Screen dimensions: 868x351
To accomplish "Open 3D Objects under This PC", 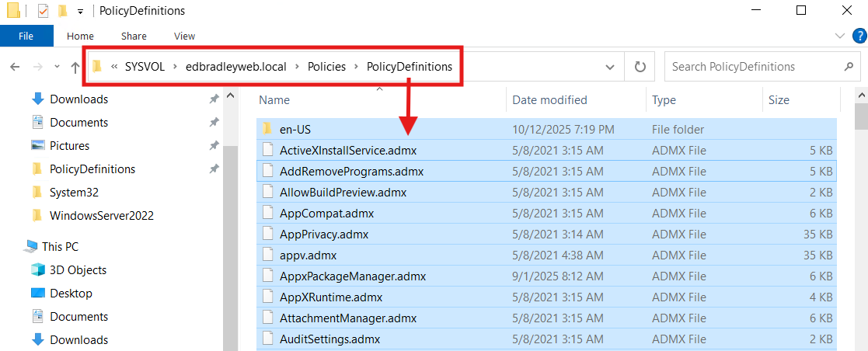I will (78, 270).
